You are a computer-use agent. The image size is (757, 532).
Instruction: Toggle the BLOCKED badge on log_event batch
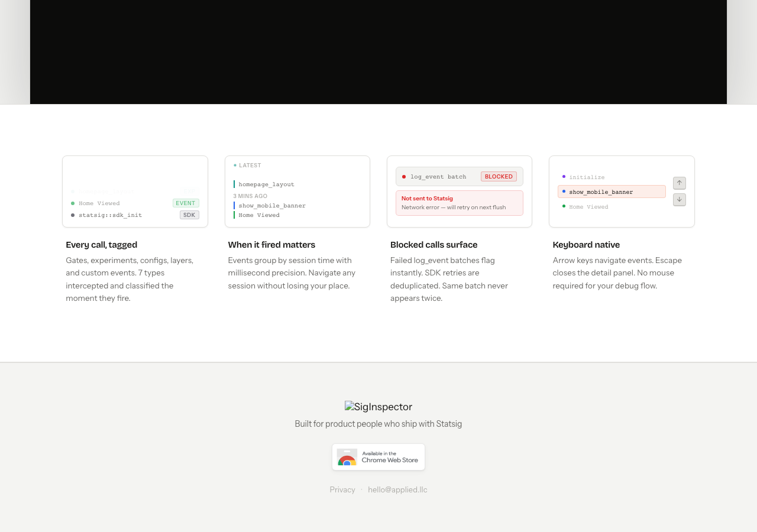(497, 176)
